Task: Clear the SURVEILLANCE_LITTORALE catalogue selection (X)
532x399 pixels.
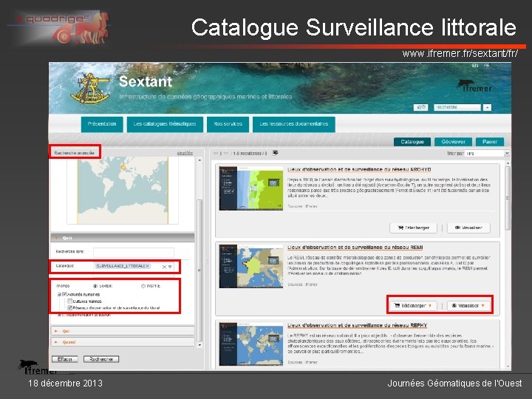Action: tap(164, 267)
